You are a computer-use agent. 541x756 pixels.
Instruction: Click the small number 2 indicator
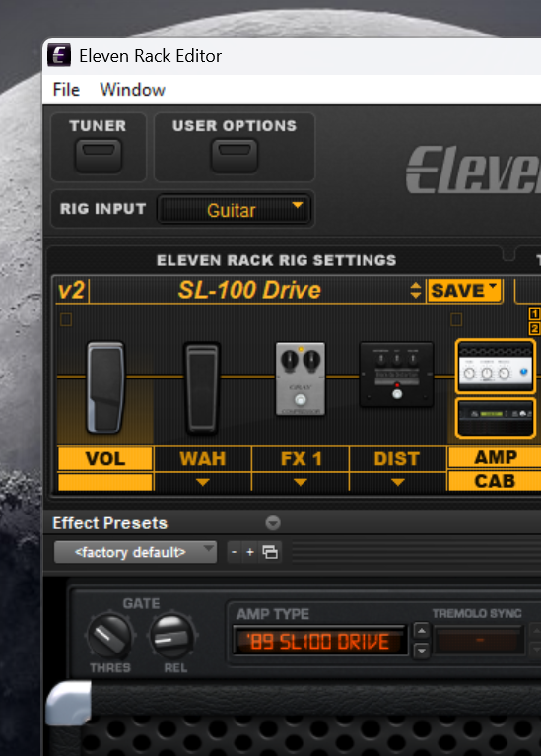coord(534,329)
